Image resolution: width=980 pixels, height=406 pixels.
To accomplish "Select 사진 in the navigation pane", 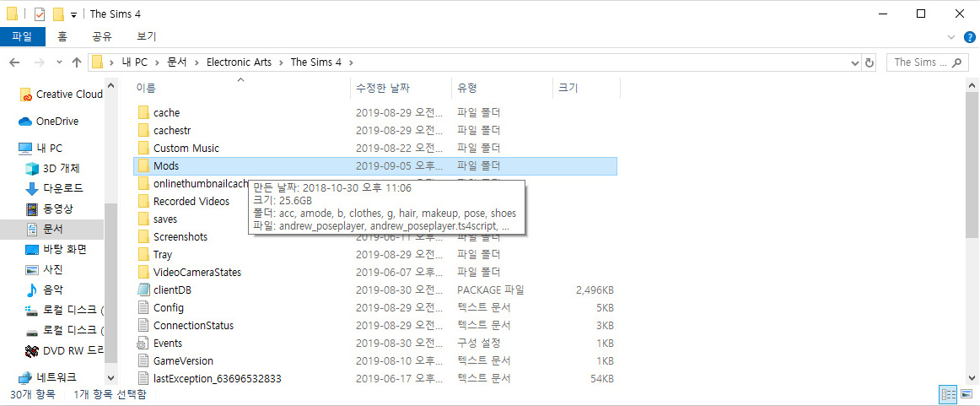I will tap(52, 269).
